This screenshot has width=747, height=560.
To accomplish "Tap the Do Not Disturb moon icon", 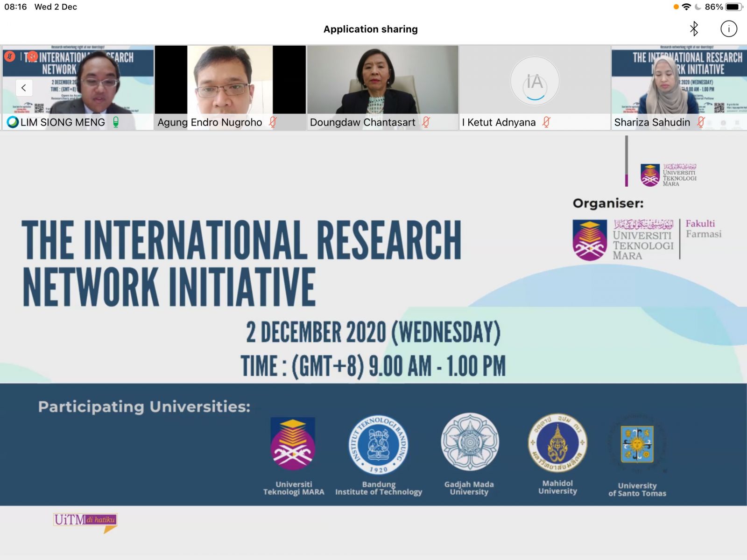I will click(698, 7).
